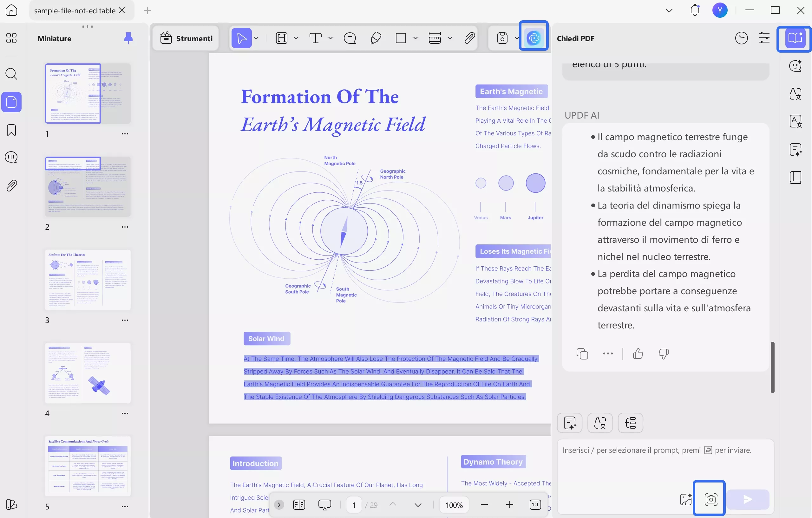Expand the highlight tool dropdown arrow
Viewport: 812px width, 518px height.
coord(296,38)
